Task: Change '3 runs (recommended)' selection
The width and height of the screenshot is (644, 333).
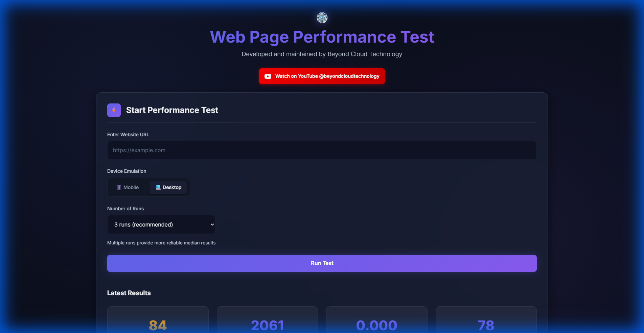Action: (161, 224)
